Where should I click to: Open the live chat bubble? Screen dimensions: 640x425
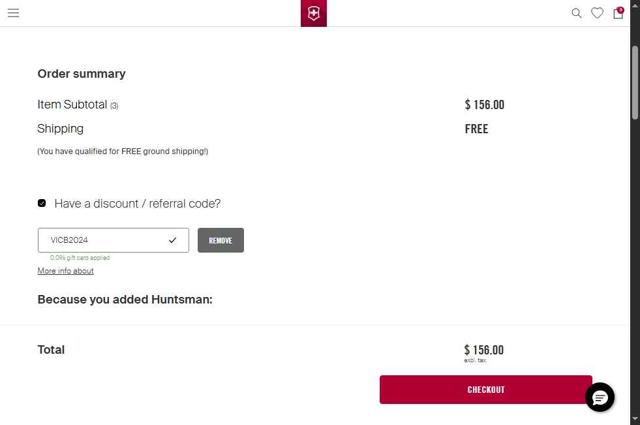click(600, 397)
